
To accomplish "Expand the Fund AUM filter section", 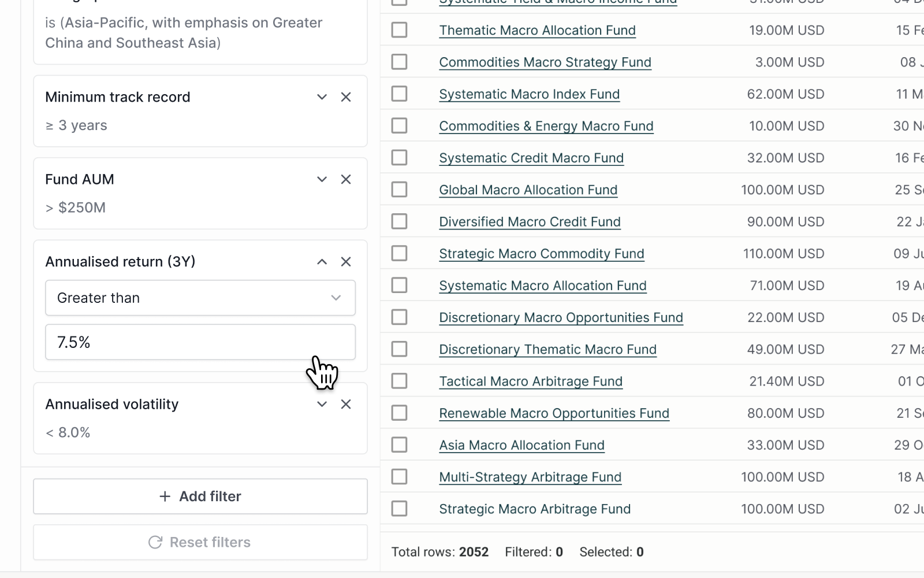I will (322, 179).
